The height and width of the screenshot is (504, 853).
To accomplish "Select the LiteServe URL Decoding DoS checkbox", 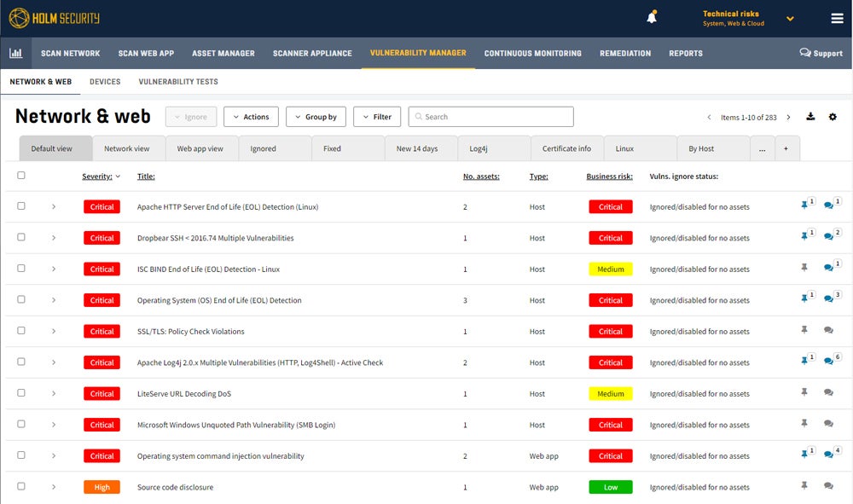I will click(21, 393).
